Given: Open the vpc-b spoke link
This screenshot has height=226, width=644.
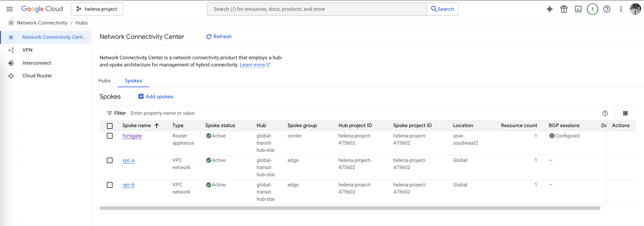Looking at the screenshot, I should click(x=128, y=185).
